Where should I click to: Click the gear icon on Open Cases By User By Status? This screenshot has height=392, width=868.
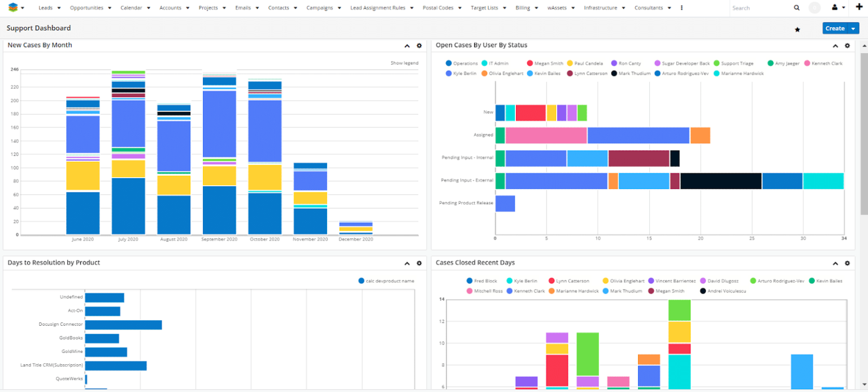847,46
